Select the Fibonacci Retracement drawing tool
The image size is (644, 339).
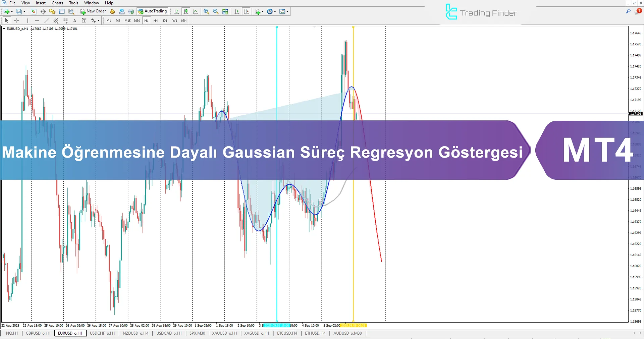coord(65,20)
